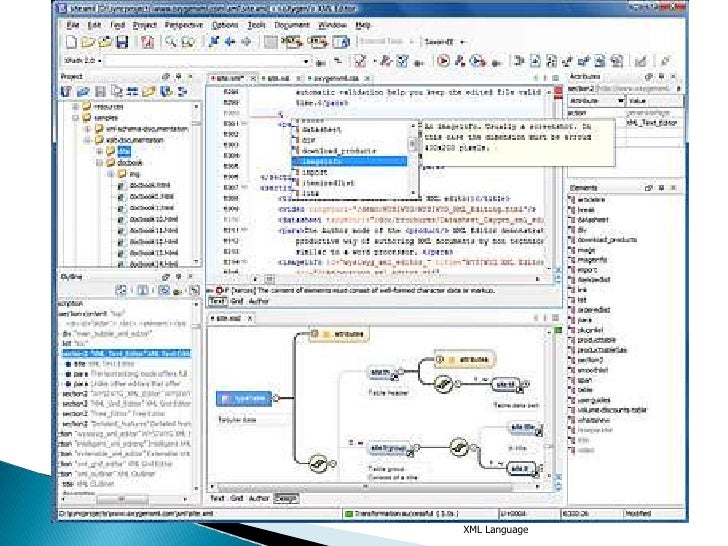728x546 pixels.
Task: Click the Save floppy disk toolbar icon
Action: coord(121,42)
